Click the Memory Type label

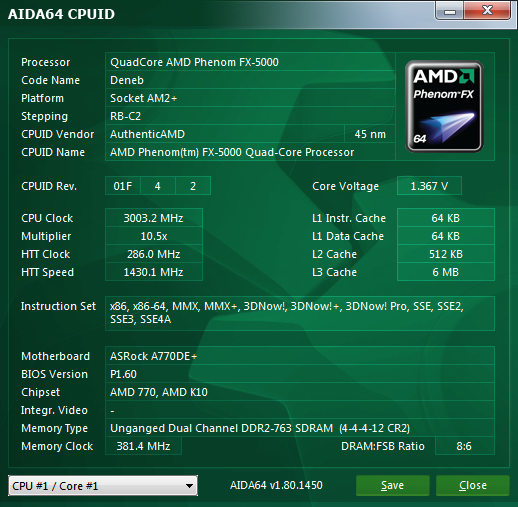[55, 428]
